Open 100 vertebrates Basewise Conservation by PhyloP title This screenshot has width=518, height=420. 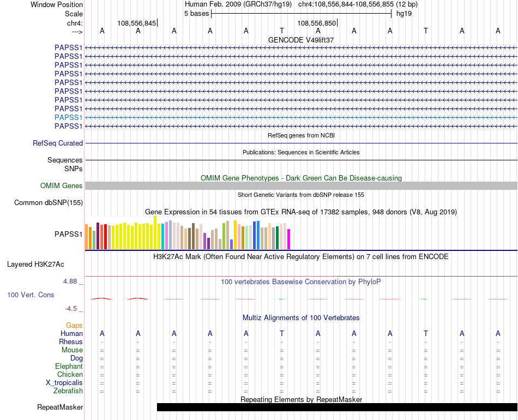point(301,282)
